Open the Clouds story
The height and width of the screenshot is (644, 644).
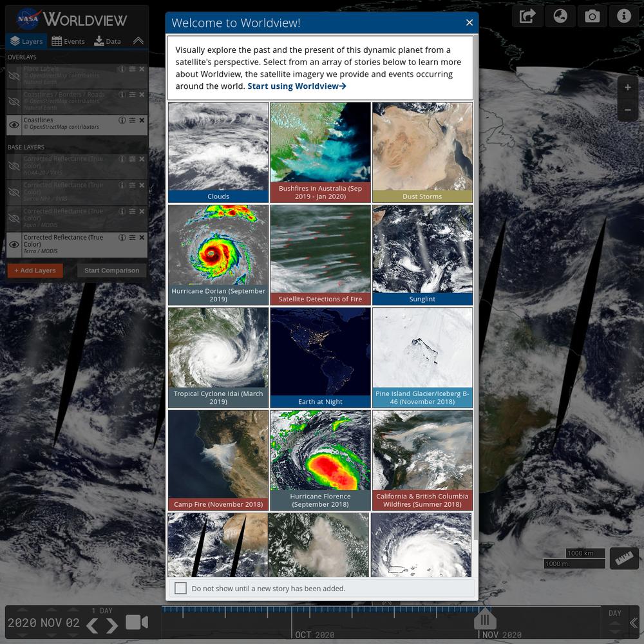[x=218, y=153]
